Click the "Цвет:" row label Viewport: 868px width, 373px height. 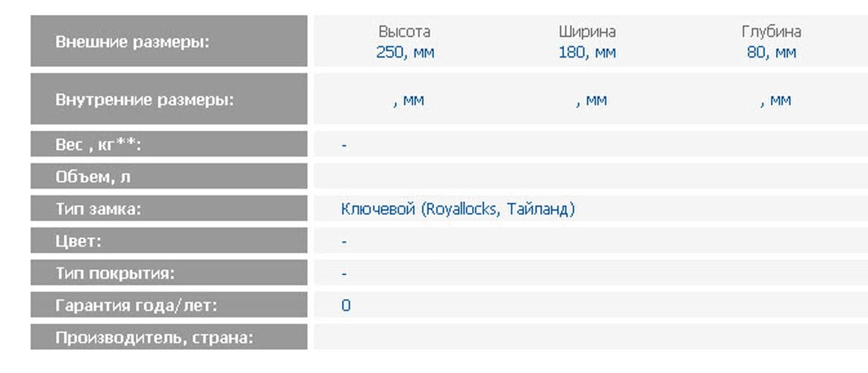pyautogui.click(x=78, y=242)
